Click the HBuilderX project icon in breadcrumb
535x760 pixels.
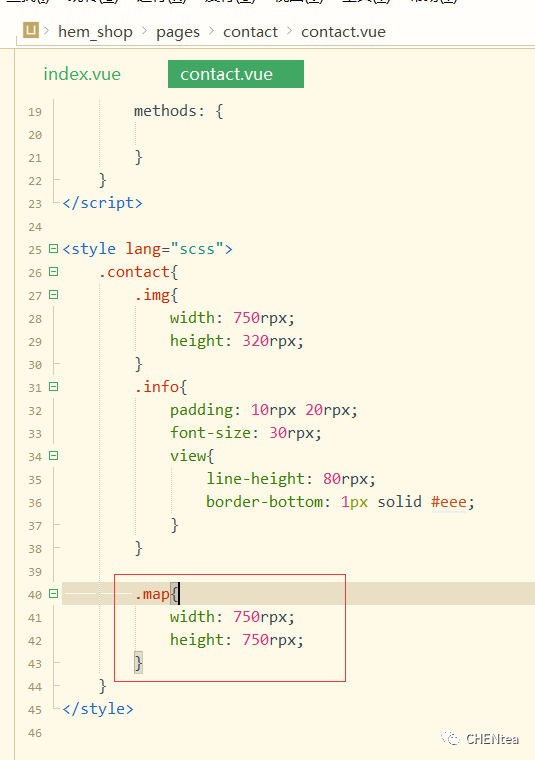pyautogui.click(x=31, y=31)
